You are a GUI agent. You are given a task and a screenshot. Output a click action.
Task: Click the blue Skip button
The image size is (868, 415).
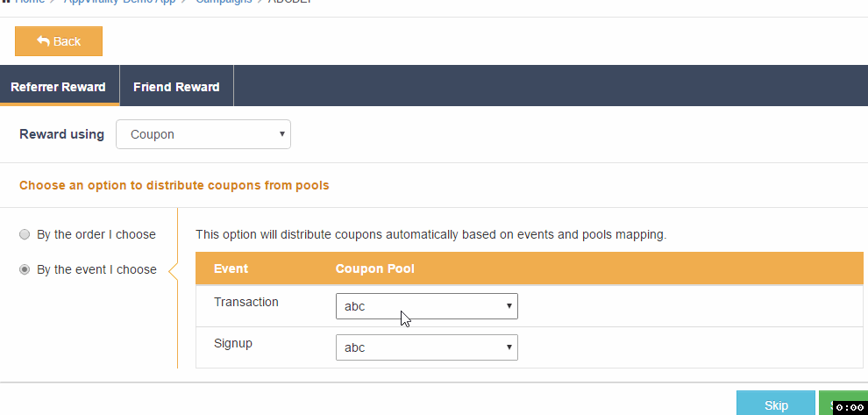[776, 404]
